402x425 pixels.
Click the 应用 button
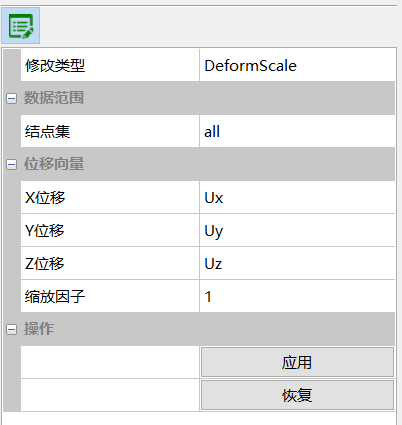point(297,362)
